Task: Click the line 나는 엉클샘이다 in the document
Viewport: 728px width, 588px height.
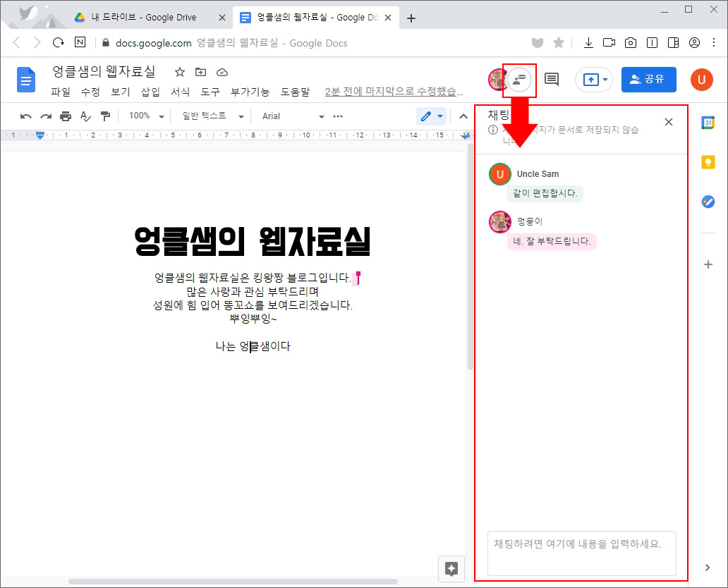Action: [x=253, y=346]
